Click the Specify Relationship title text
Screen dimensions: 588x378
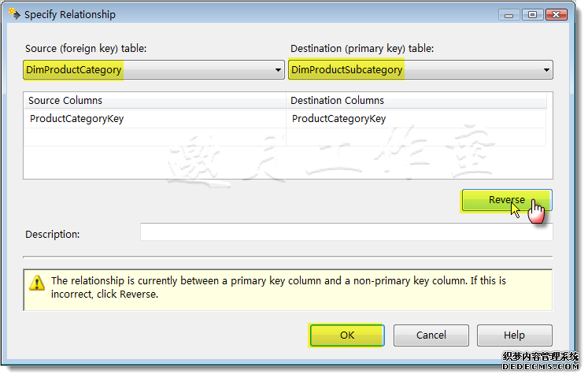tap(70, 14)
